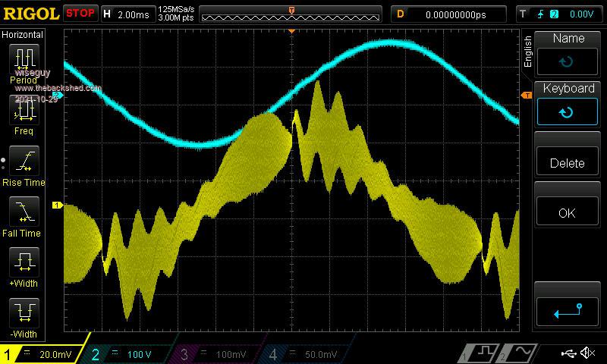Add the -Width measurement
Screen dimensions: 607x364
coord(23,314)
